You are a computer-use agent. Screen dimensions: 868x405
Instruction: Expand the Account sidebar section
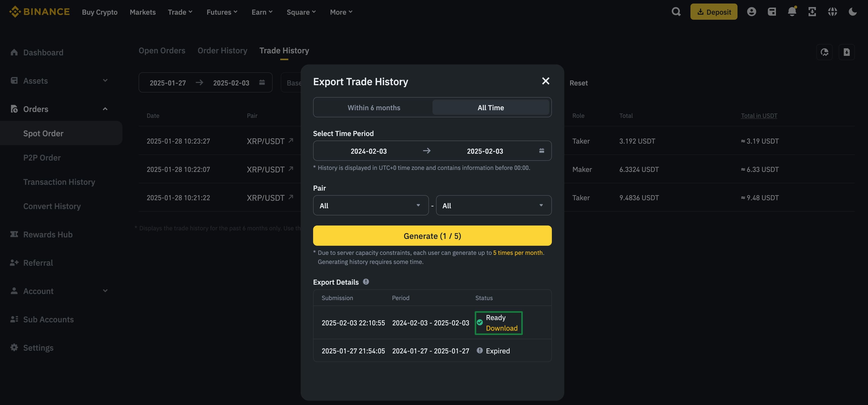click(x=105, y=291)
